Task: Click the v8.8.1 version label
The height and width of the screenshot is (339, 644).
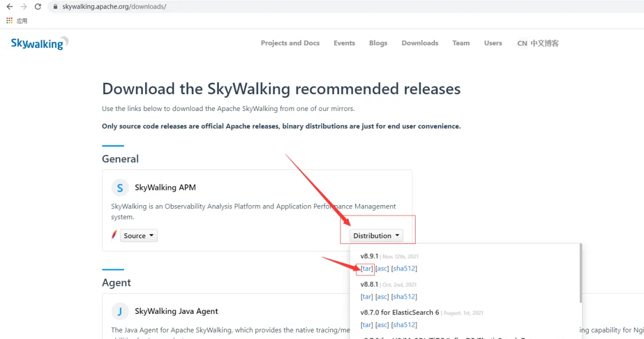Action: (x=369, y=285)
